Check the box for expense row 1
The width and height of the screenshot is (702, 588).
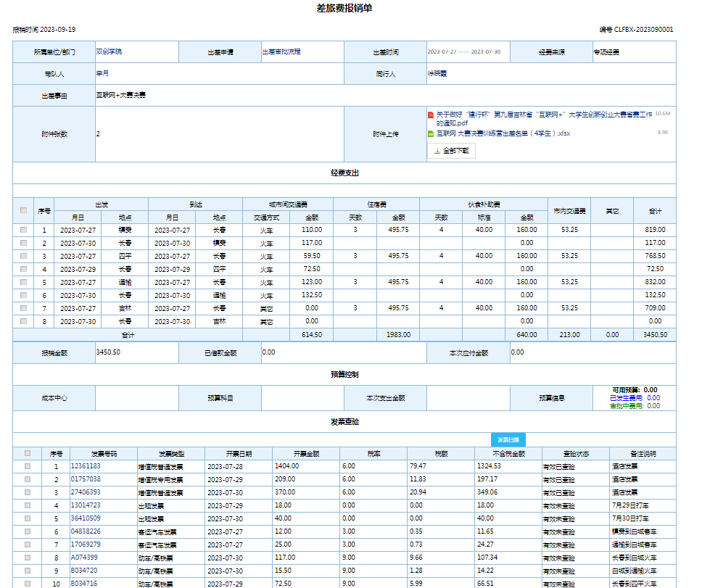tap(24, 230)
